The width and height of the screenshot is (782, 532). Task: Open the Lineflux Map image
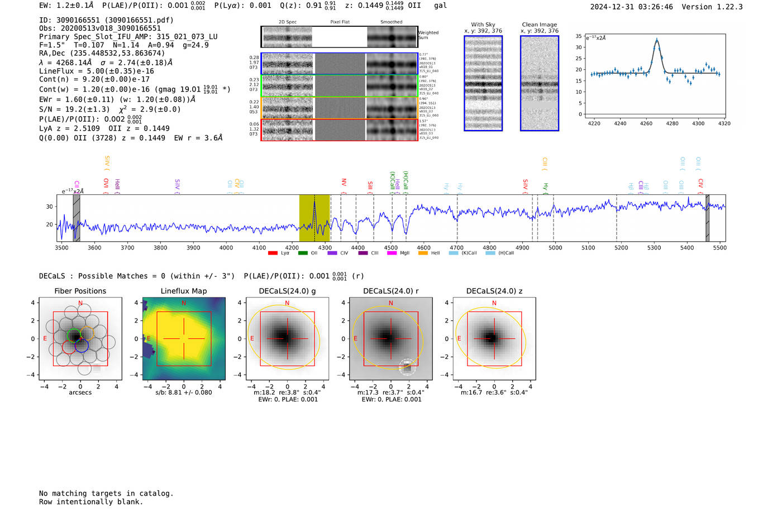(x=184, y=339)
